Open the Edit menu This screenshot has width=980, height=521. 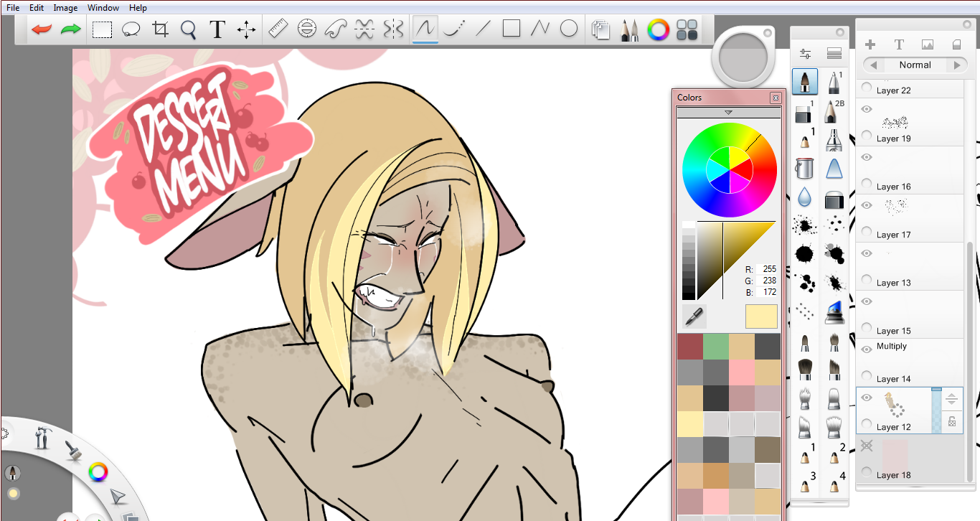click(37, 8)
